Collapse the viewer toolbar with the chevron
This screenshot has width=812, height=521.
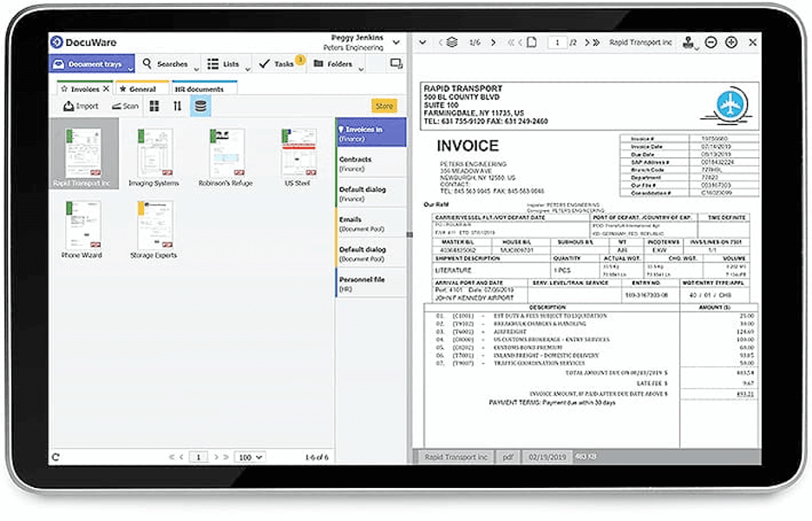tap(422, 40)
